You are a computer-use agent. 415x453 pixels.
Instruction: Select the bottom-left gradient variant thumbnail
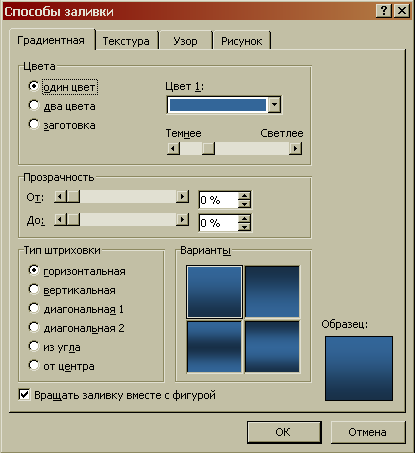click(x=214, y=346)
